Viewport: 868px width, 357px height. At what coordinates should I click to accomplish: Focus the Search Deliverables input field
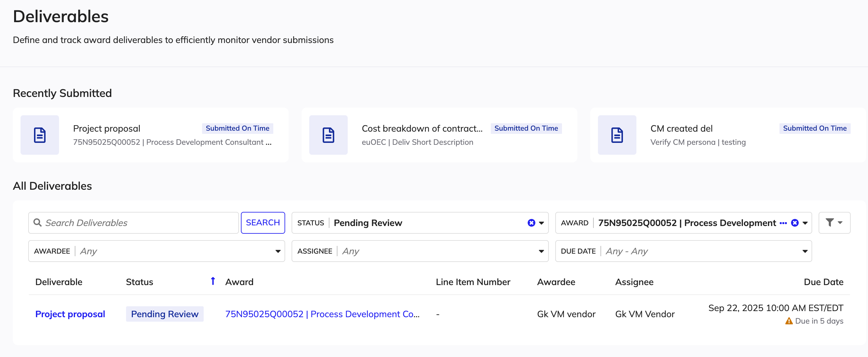click(x=133, y=222)
